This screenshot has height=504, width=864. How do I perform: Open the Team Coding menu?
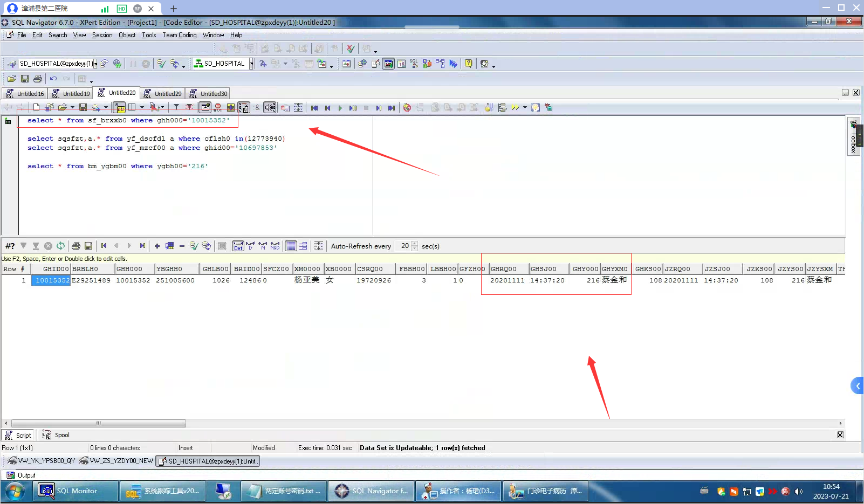tap(180, 35)
